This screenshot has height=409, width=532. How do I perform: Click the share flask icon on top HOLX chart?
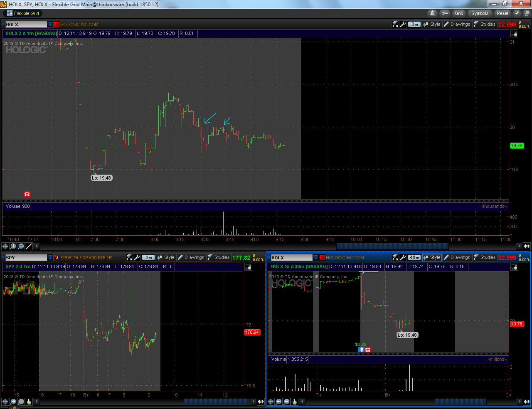pyautogui.click(x=395, y=24)
